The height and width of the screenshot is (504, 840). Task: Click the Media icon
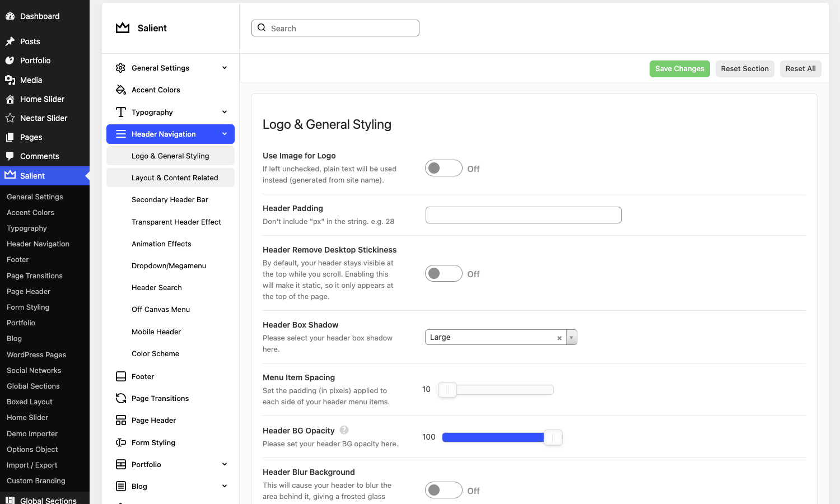(10, 80)
